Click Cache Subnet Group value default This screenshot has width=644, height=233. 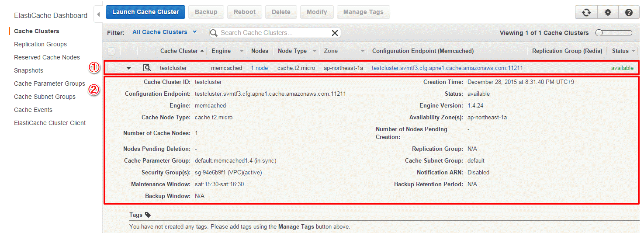(476, 160)
